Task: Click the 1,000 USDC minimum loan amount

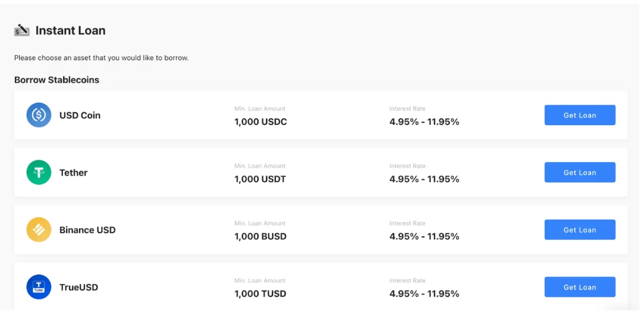Action: (x=260, y=122)
